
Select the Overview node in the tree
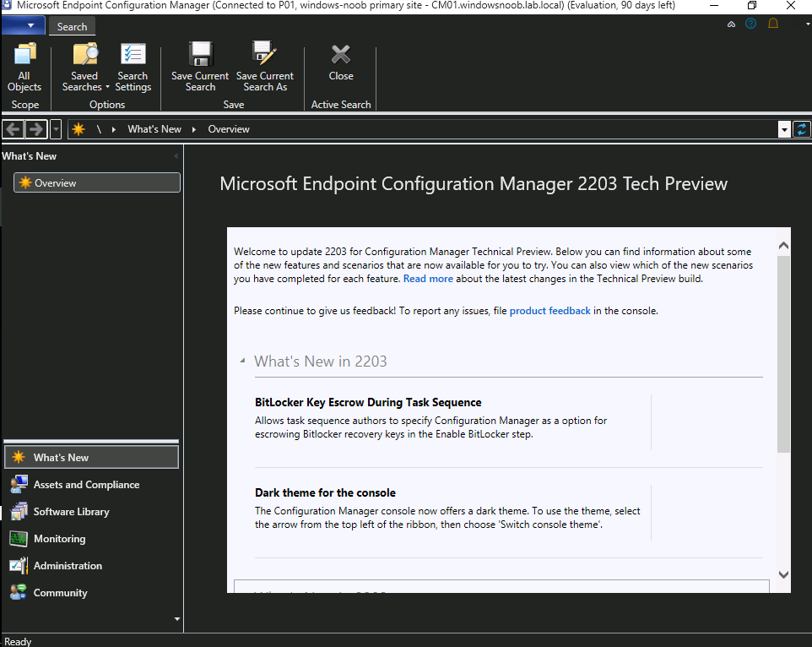click(97, 182)
